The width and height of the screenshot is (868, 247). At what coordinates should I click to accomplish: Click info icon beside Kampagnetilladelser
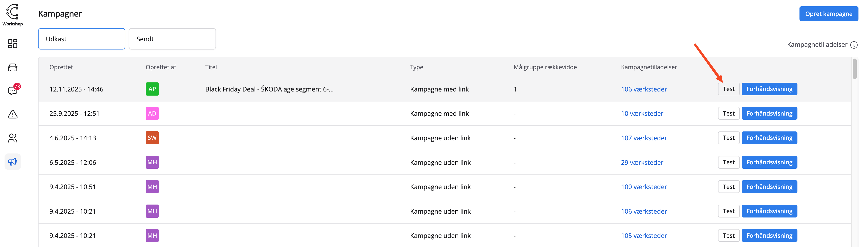pyautogui.click(x=853, y=45)
